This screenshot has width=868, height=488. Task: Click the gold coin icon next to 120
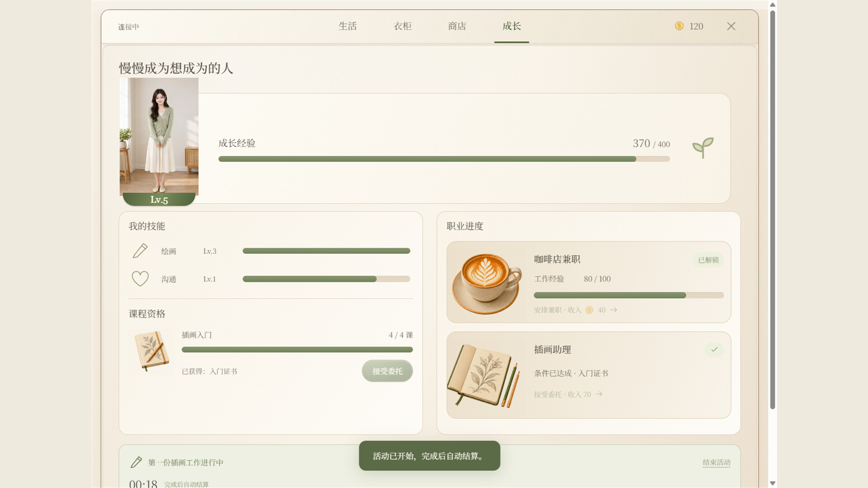point(679,26)
